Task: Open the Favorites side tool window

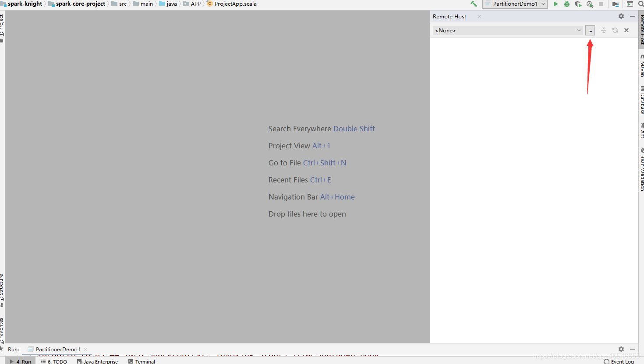Action: 2,333
